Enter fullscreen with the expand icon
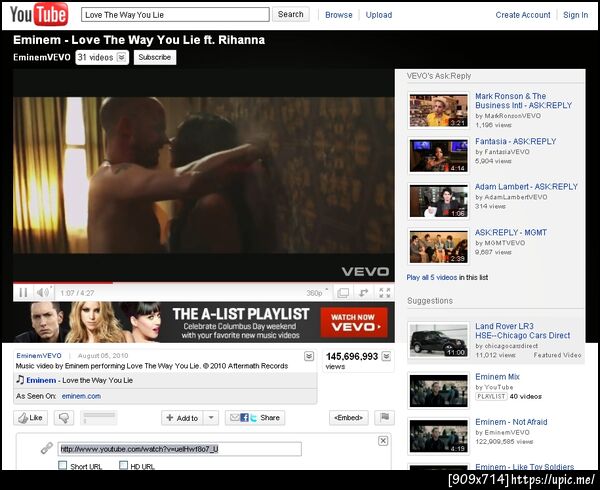Screen dimensions: 600x490 385,293
